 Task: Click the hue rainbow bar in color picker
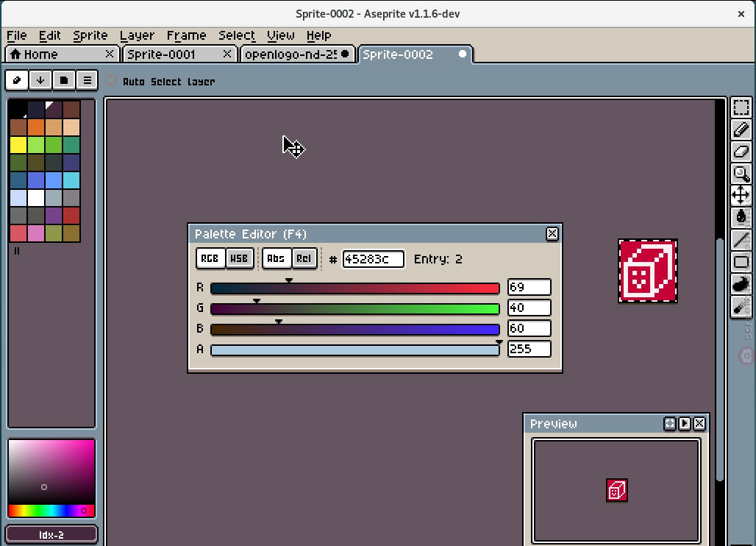coord(51,511)
